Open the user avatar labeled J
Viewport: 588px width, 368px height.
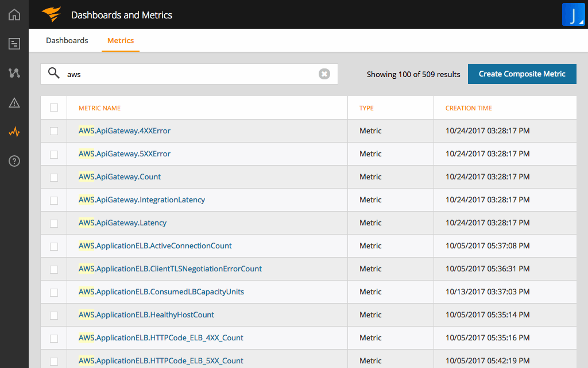click(x=574, y=14)
